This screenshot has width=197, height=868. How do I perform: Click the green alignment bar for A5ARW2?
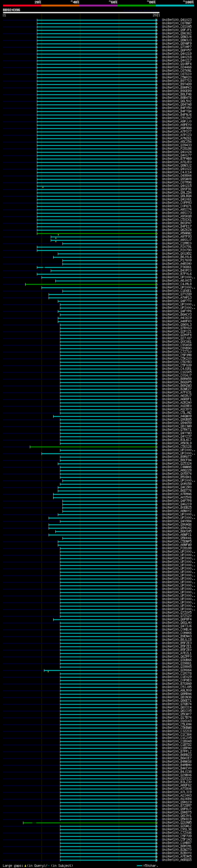pyautogui.click(x=97, y=233)
